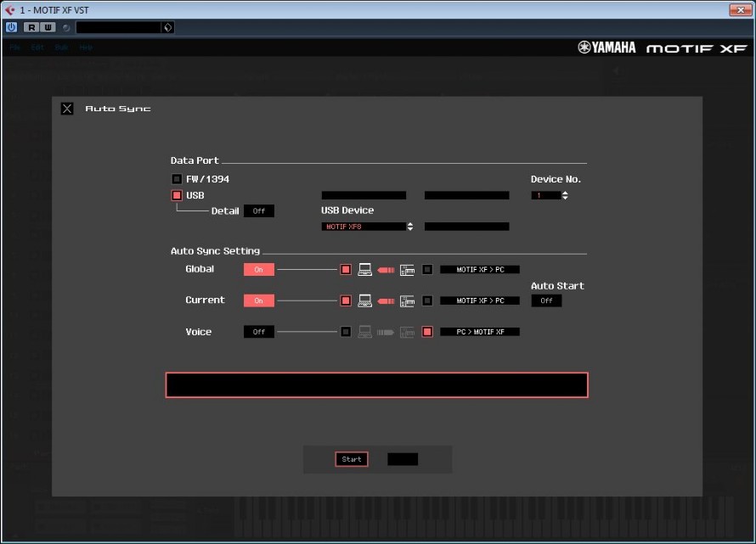
Task: Select the Voice row PC-side checkbox
Action: 346,332
